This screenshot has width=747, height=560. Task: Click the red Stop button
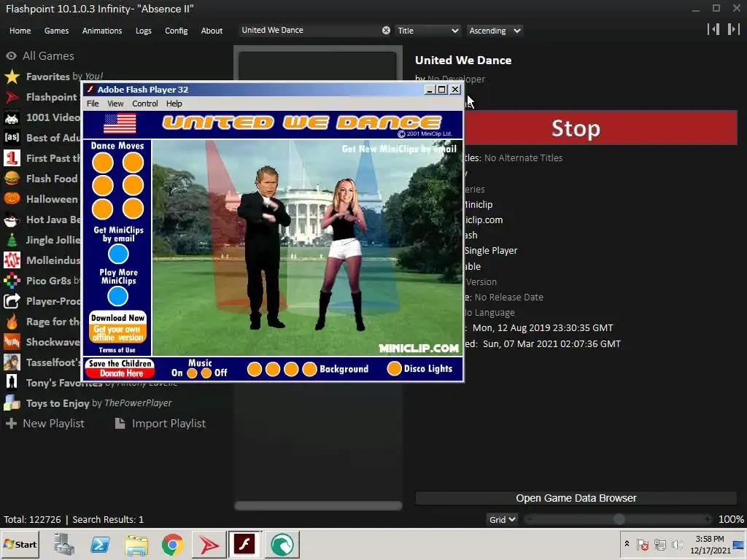click(576, 128)
